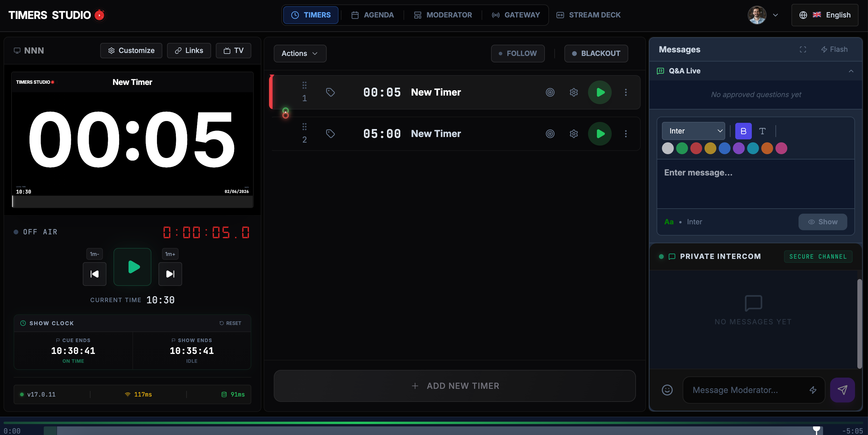Select the orange color swatch
Viewport: 868px width, 435px height.
pos(767,148)
